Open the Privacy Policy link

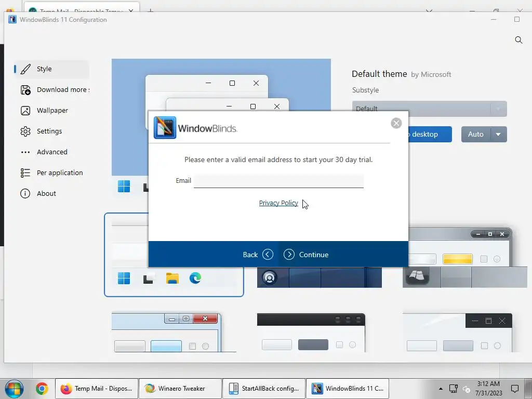[x=278, y=203]
